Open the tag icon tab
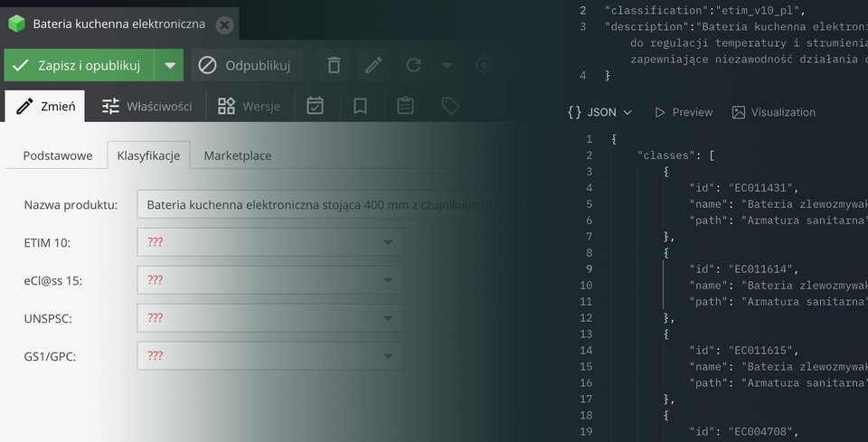868x442 pixels. coord(449,106)
